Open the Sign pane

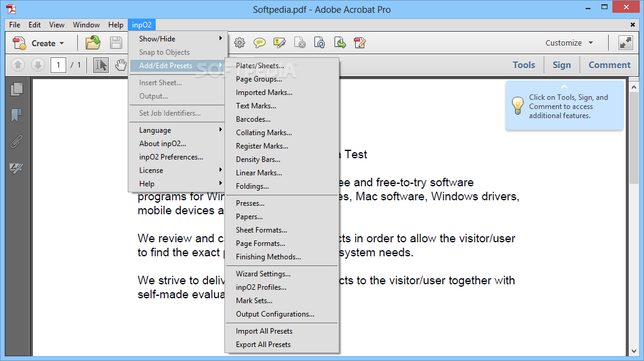[561, 65]
